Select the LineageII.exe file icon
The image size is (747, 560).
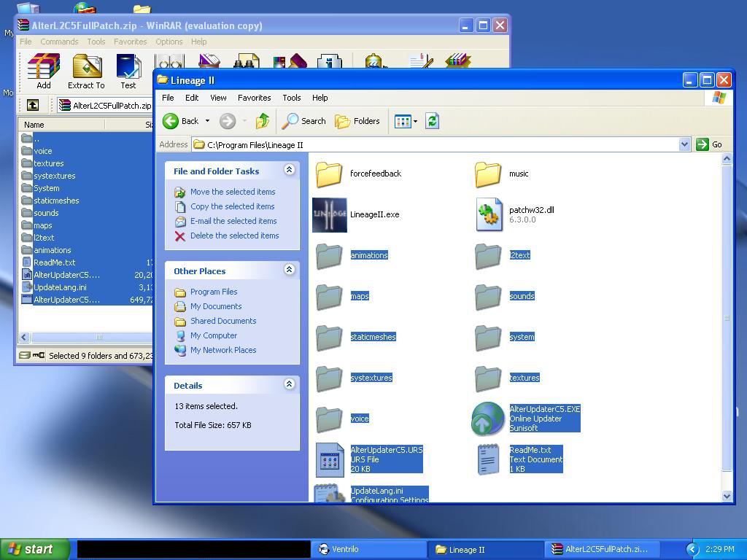330,215
